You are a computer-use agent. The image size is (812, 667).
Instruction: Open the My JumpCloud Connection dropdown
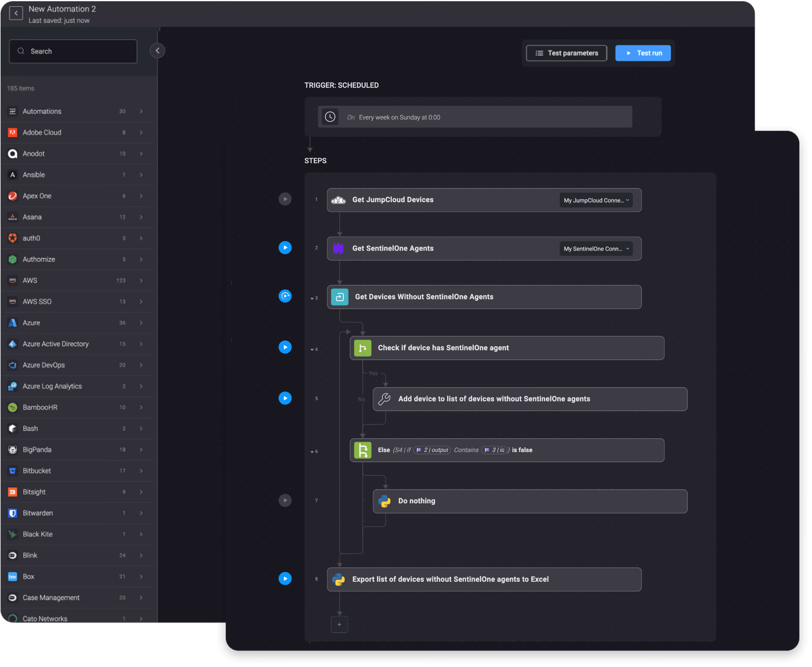[x=597, y=201]
